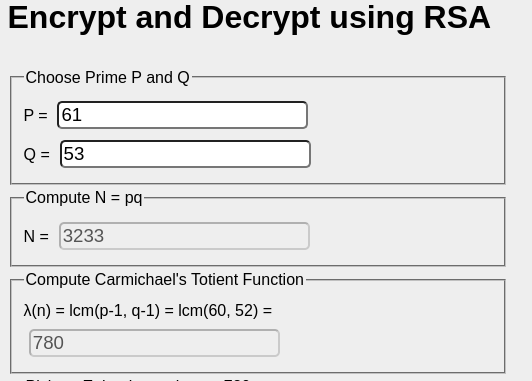Click the value 61 in the P field
The image size is (532, 381).
click(72, 115)
